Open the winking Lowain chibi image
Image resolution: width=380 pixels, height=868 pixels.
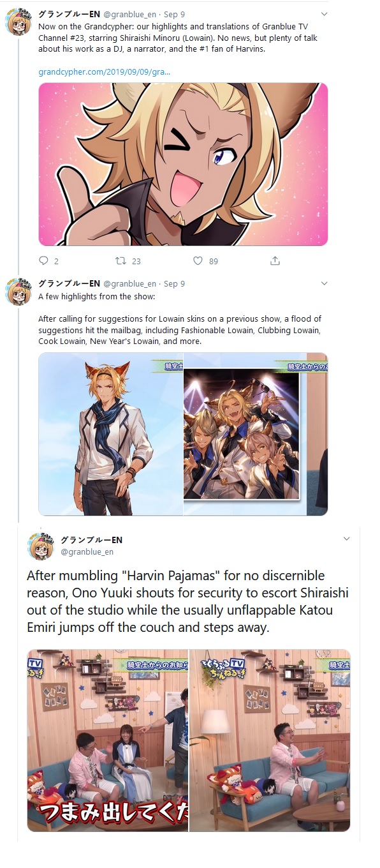click(x=183, y=164)
